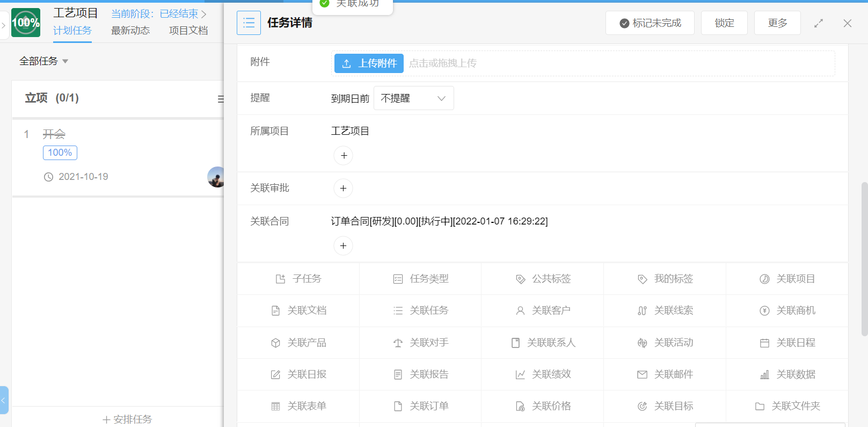Click the 上传附件 upload button
Screen dimensions: 868x427
[x=369, y=63]
